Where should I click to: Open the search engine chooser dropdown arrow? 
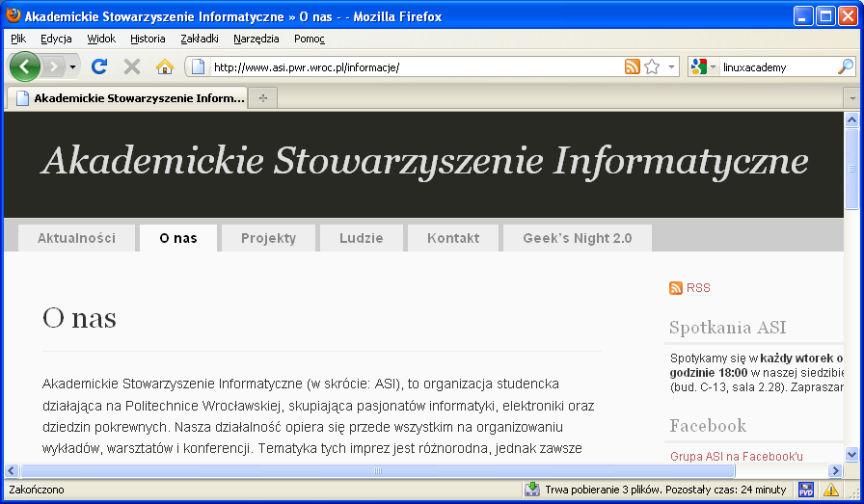[713, 67]
